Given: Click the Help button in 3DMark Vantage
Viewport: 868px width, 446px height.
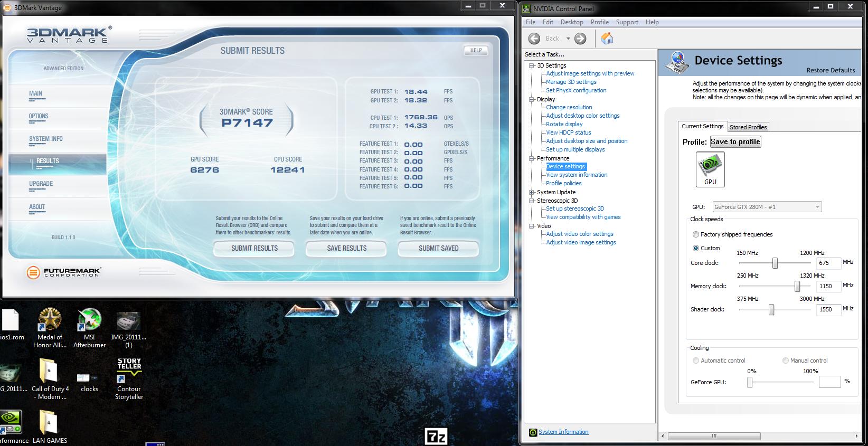Looking at the screenshot, I should [x=476, y=51].
